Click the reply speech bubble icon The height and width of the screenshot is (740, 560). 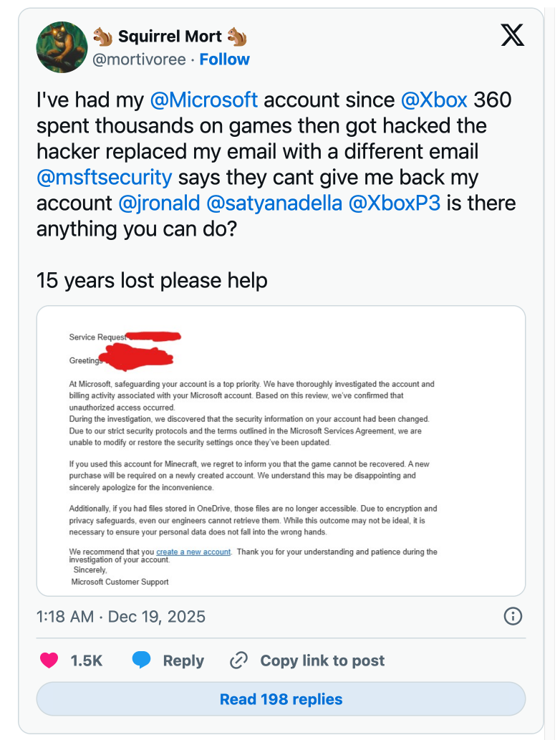142,660
